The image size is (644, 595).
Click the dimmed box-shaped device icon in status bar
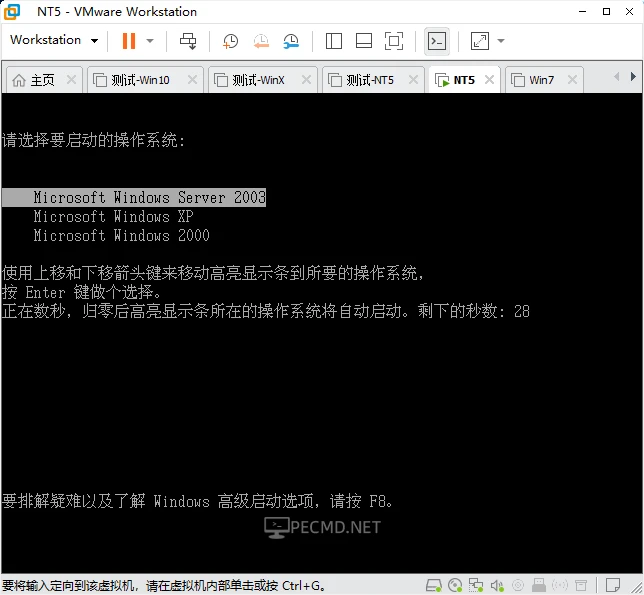581,585
